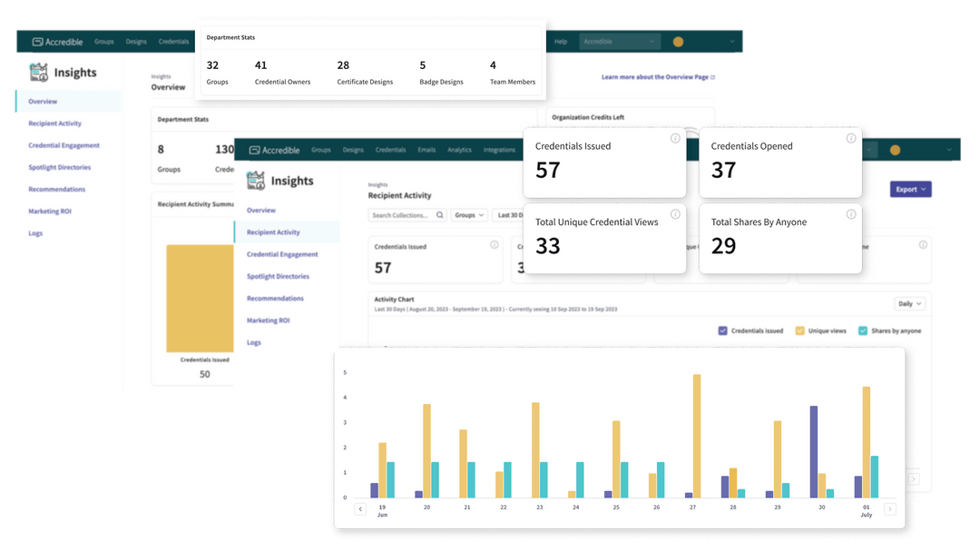Toggle the Unique views legend checkbox
The height and width of the screenshot is (552, 980).
point(799,330)
